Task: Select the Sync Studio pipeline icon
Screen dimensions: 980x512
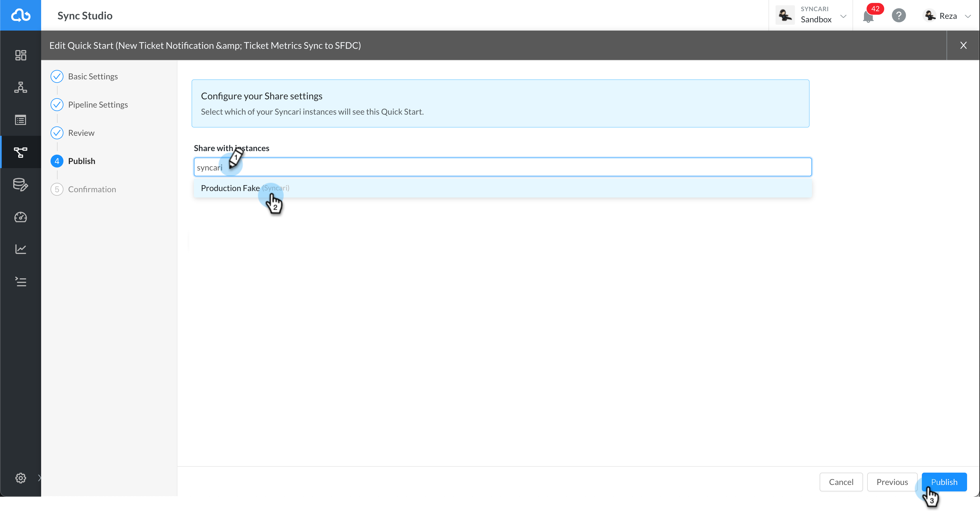Action: click(x=21, y=152)
